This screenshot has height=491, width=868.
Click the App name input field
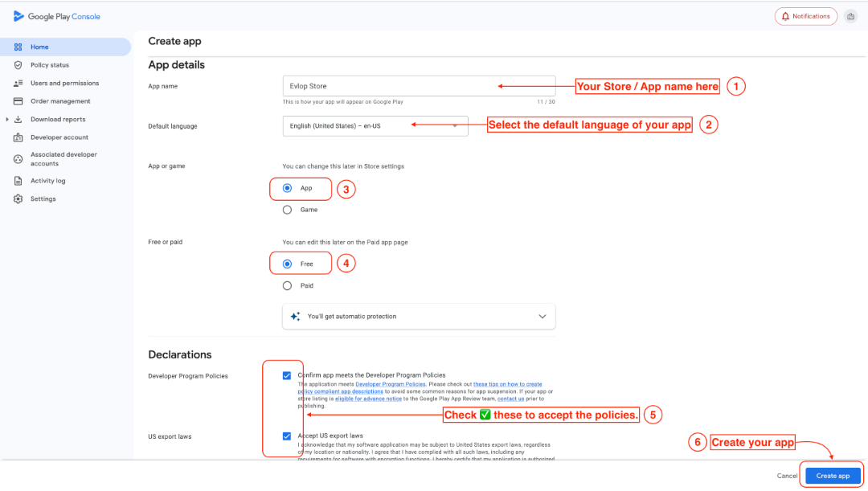click(419, 86)
